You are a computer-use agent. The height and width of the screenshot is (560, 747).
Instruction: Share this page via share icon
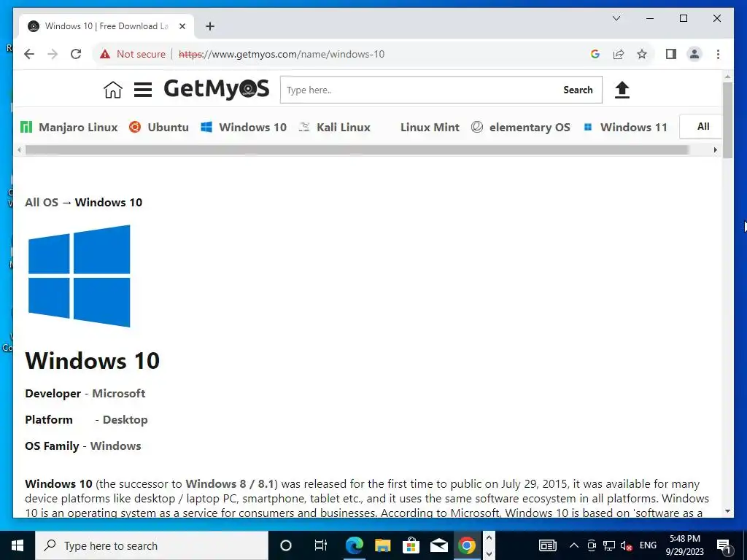(x=619, y=54)
